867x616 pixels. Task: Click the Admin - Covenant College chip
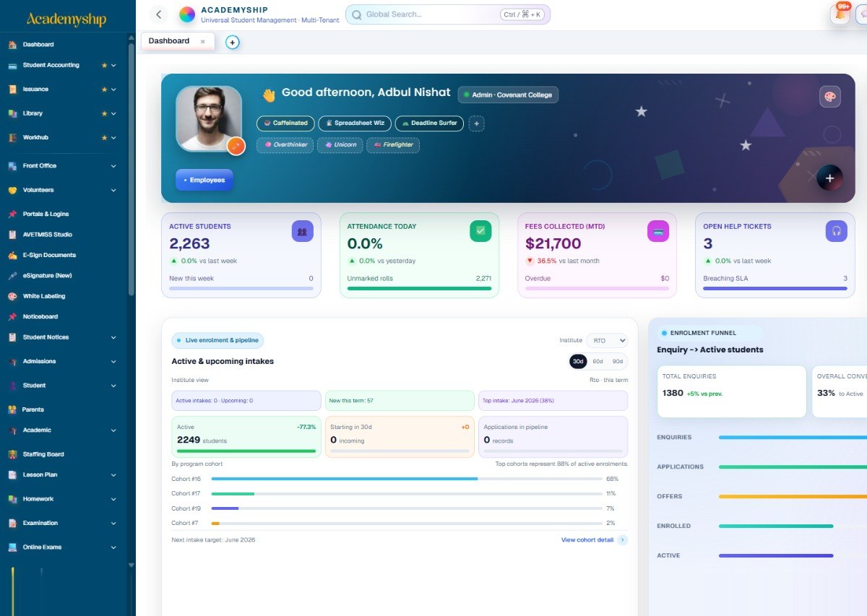click(508, 95)
